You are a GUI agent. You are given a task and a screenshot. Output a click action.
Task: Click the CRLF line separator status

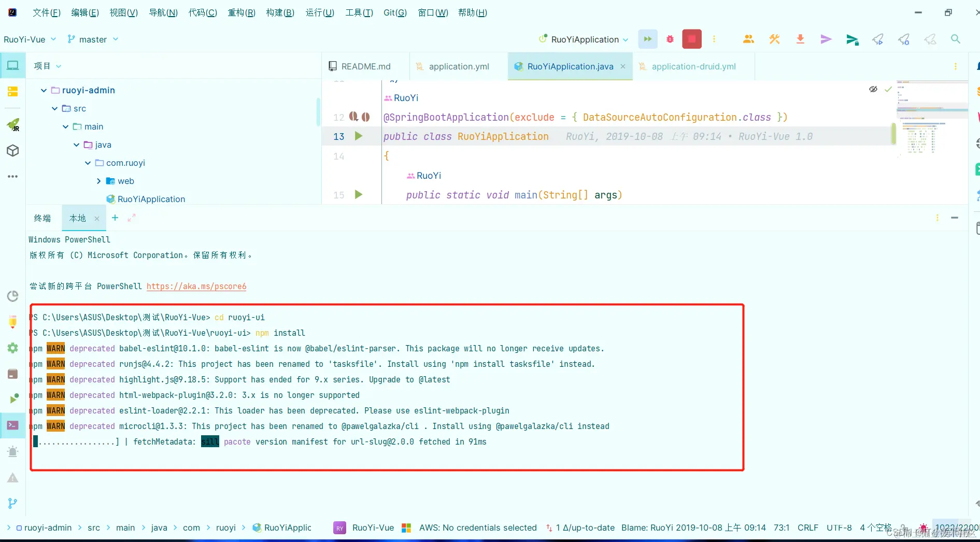808,527
